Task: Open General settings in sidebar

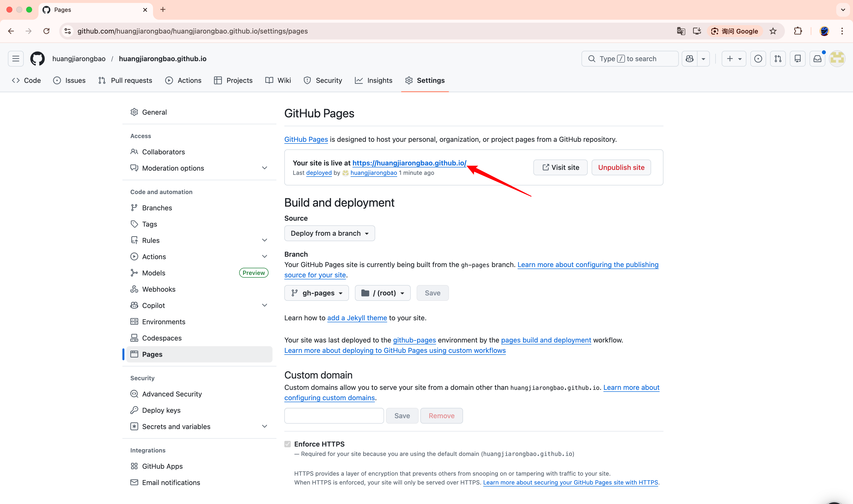Action: (199, 112)
